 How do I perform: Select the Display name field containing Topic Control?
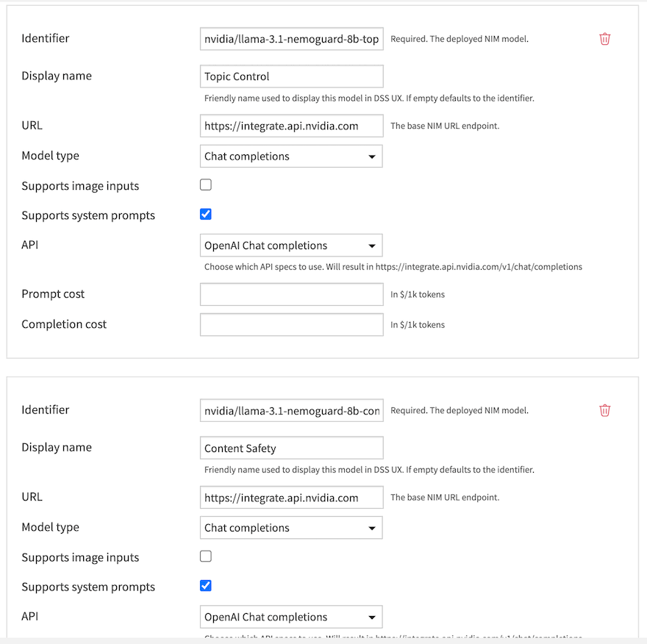tap(291, 76)
